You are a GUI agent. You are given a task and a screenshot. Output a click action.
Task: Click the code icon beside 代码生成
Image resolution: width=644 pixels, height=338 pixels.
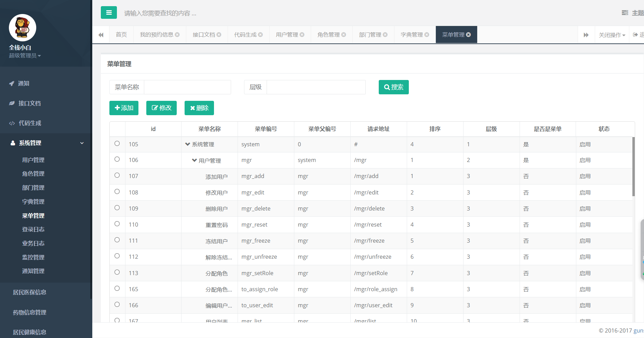[12, 123]
